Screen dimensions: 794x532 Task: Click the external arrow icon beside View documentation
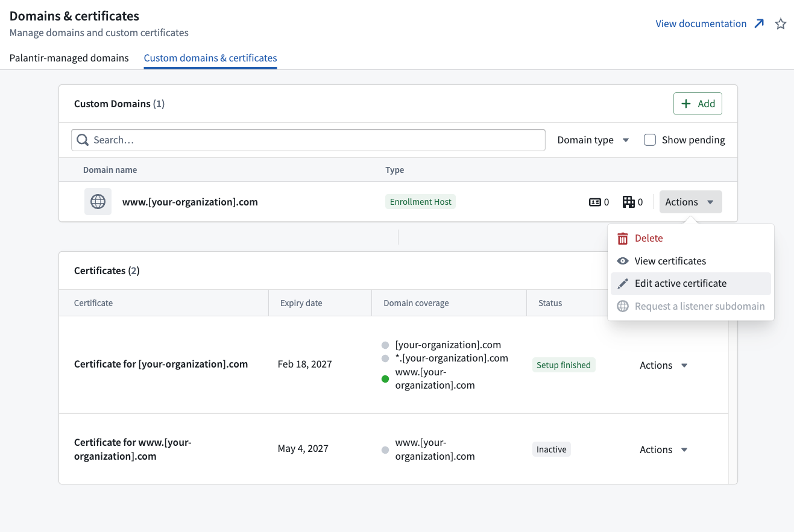(x=759, y=23)
